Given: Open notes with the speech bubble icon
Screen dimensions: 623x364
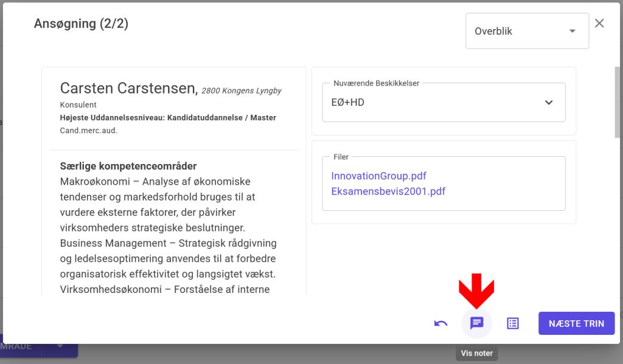Looking at the screenshot, I should pyautogui.click(x=477, y=323).
